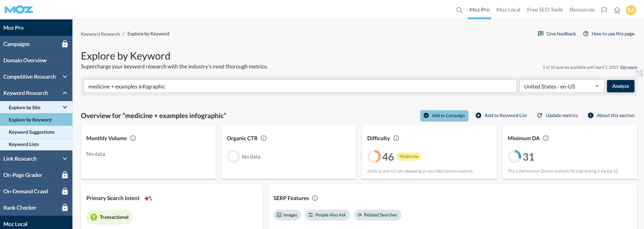Viewport: 644px width, 229px height.
Task: Open the United States en-US locale dropdown
Action: tap(561, 86)
